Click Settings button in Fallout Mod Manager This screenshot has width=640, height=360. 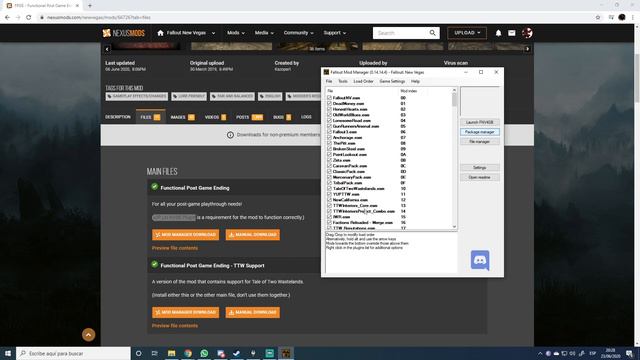[480, 168]
